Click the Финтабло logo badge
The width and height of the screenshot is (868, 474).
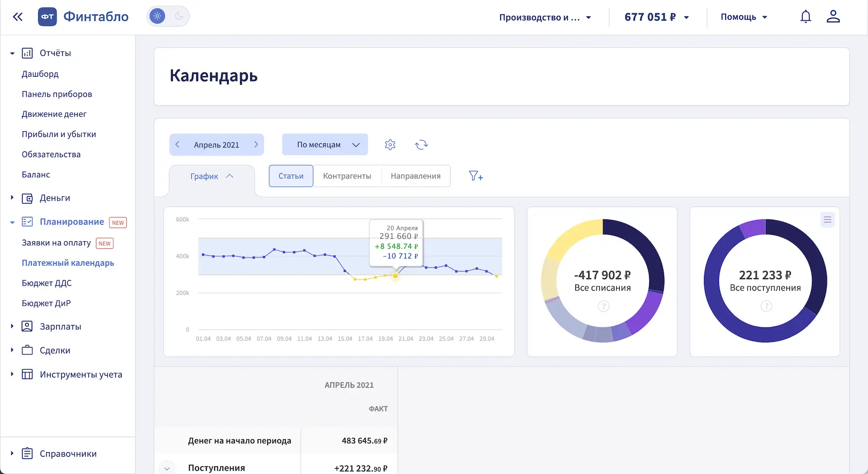tap(47, 17)
